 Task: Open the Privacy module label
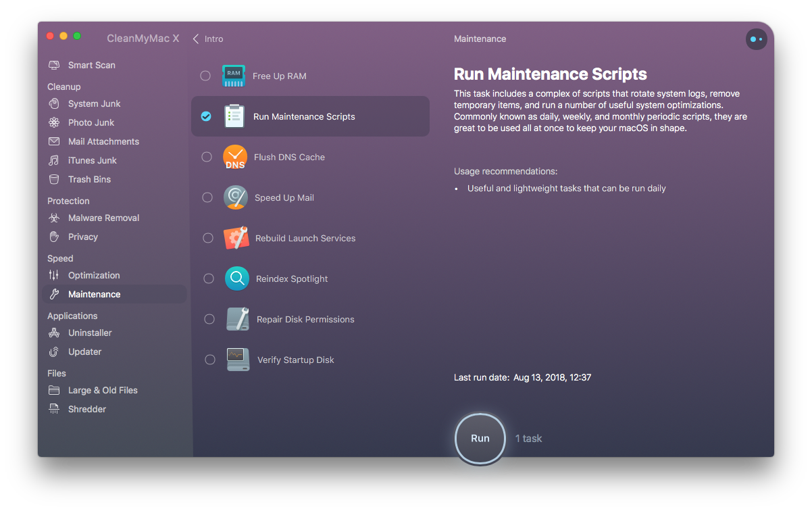click(83, 237)
